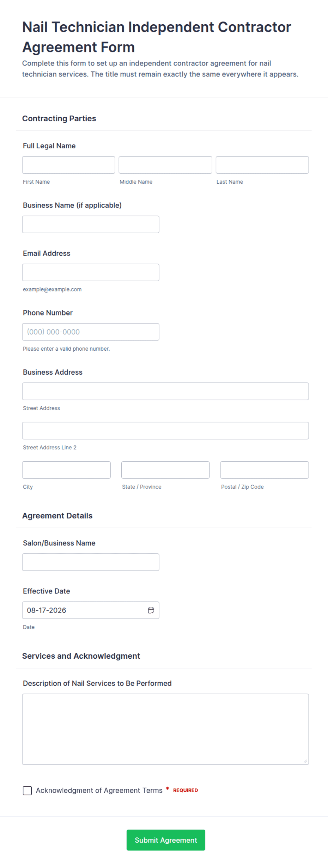Click into the Last Name field
The height and width of the screenshot is (868, 328).
[262, 165]
